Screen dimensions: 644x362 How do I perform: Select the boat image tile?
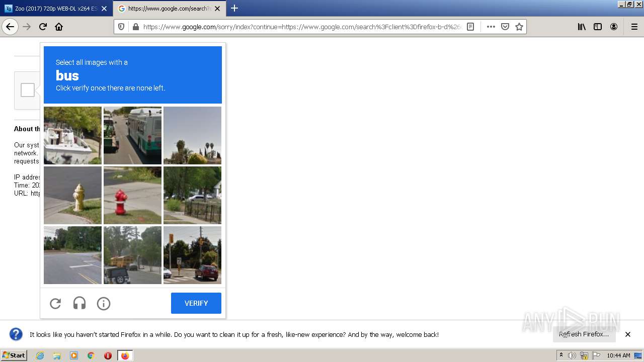72,135
